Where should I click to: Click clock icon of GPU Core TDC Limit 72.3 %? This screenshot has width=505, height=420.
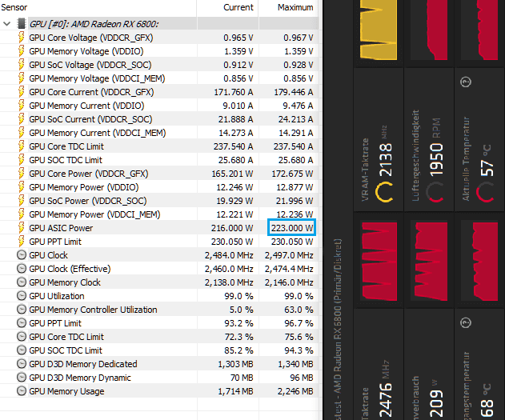pyautogui.click(x=22, y=337)
